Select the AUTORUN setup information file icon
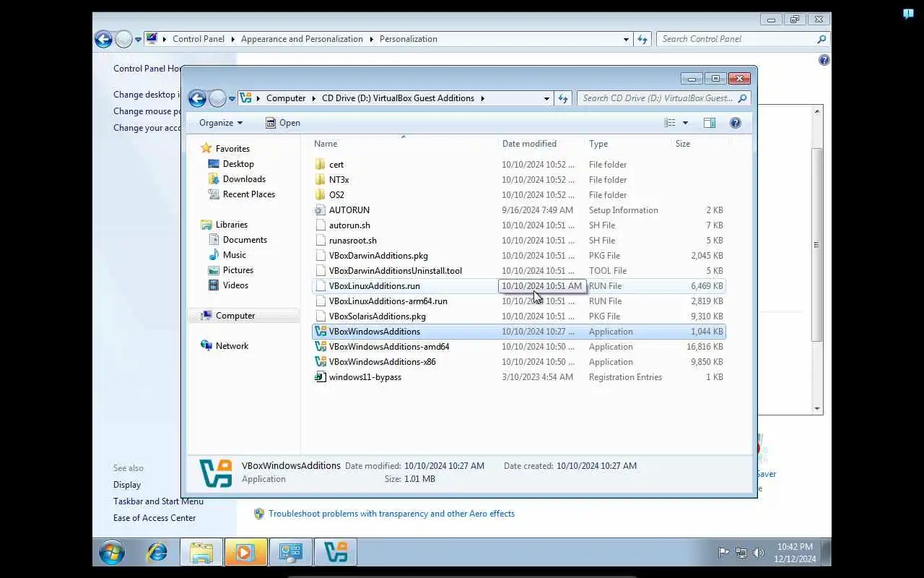The width and height of the screenshot is (924, 578). pyautogui.click(x=321, y=210)
